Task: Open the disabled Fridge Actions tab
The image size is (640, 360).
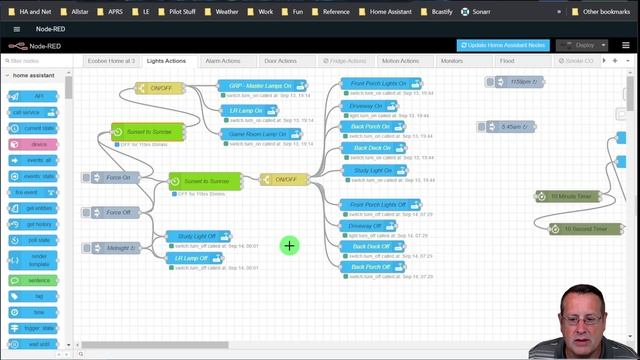Action: click(x=345, y=61)
